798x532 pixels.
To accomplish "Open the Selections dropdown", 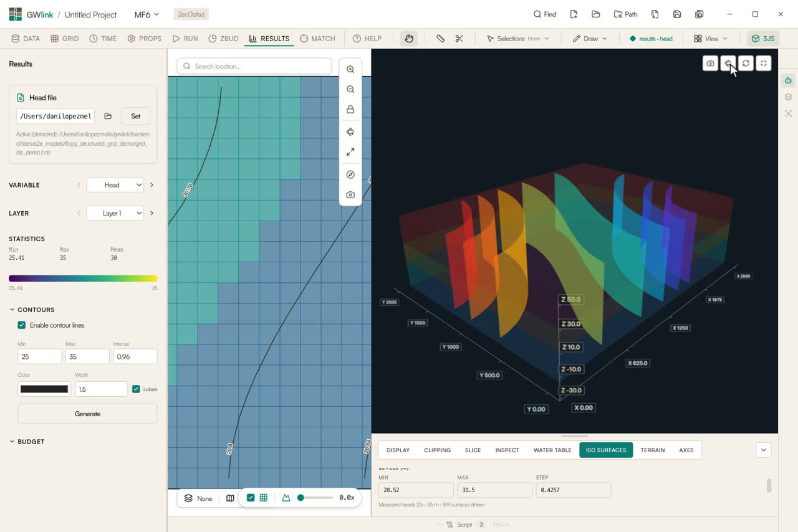I will click(x=518, y=39).
